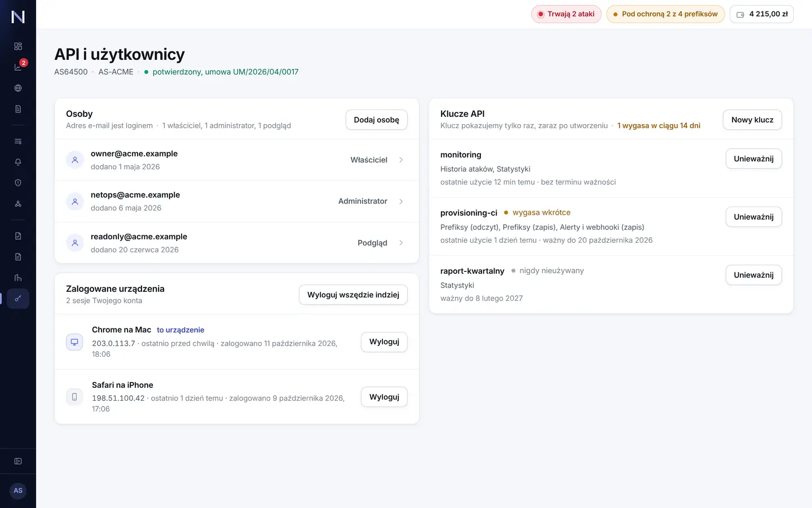
Task: Click the Właściciel role label
Action: click(x=369, y=160)
